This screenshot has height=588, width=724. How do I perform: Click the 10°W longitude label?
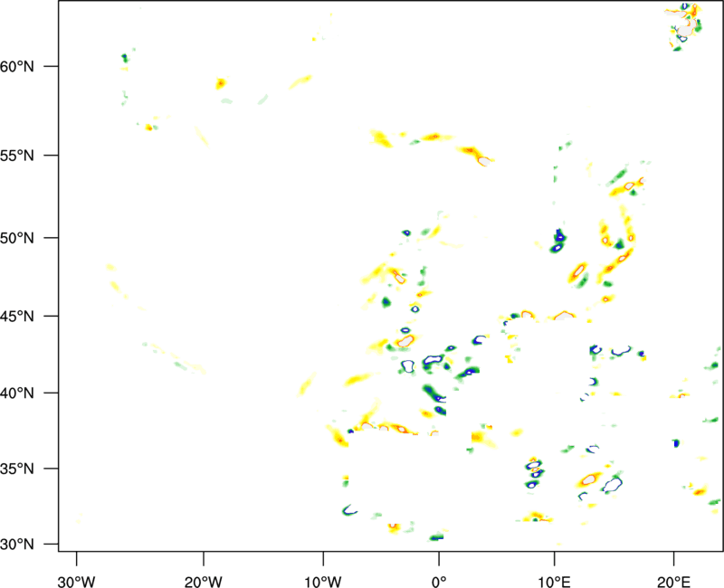click(x=323, y=582)
